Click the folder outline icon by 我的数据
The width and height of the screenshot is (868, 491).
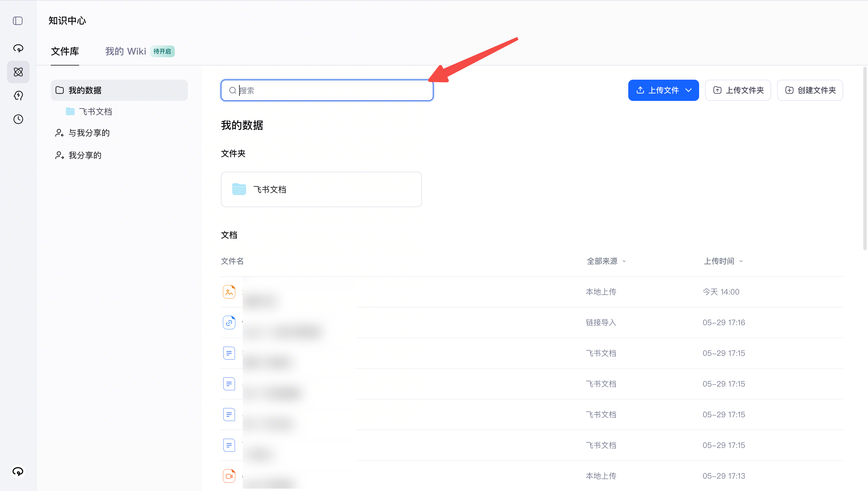[60, 90]
